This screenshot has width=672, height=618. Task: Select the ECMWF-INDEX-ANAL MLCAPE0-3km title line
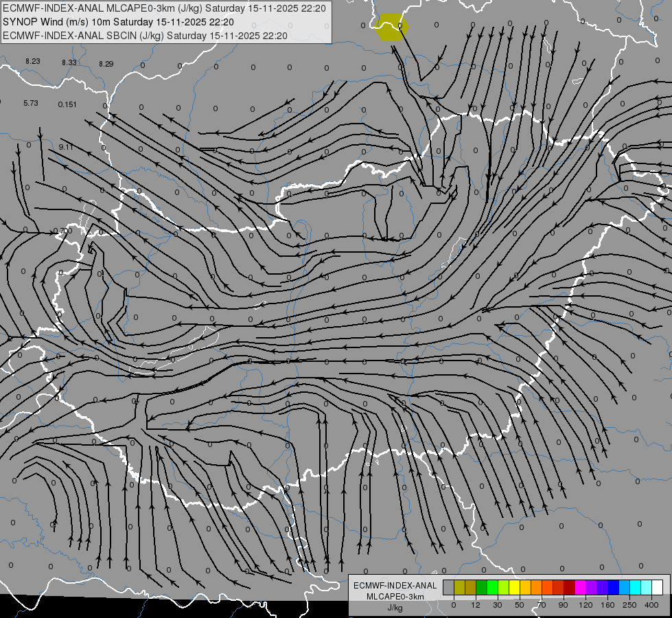[x=164, y=8]
